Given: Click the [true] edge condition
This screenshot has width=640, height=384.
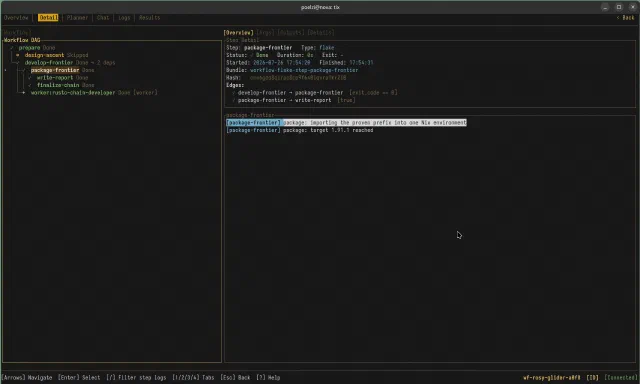Looking at the screenshot, I should (346, 100).
